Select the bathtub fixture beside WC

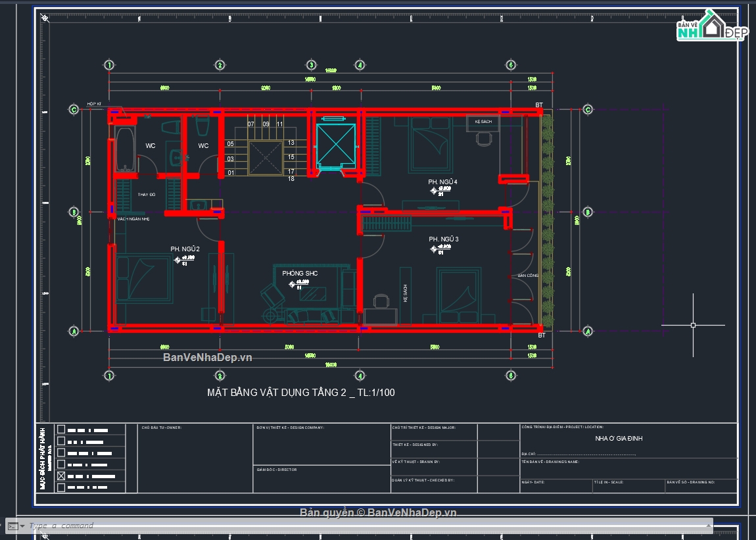pyautogui.click(x=125, y=149)
